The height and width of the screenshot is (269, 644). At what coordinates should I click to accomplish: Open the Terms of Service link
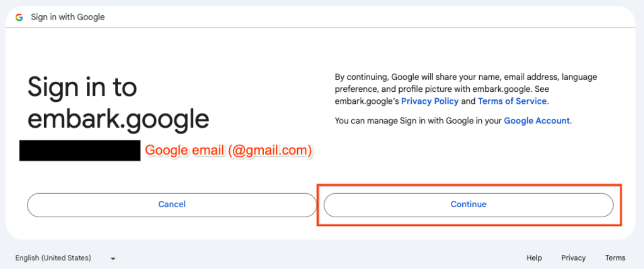point(512,101)
